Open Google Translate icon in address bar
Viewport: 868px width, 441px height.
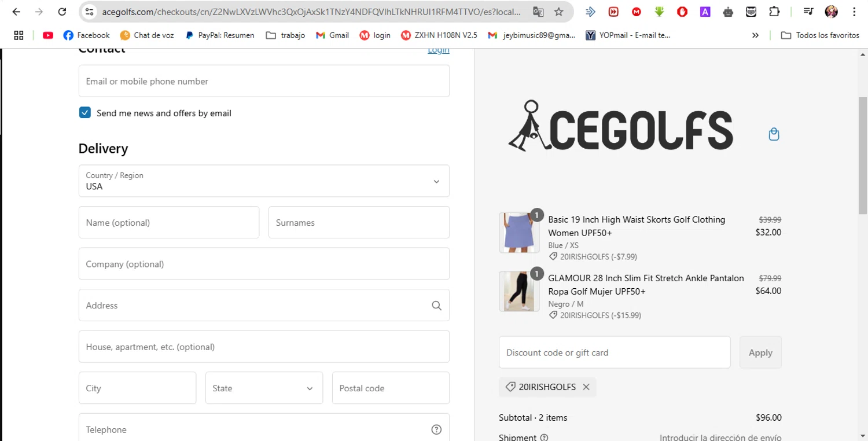pyautogui.click(x=538, y=12)
